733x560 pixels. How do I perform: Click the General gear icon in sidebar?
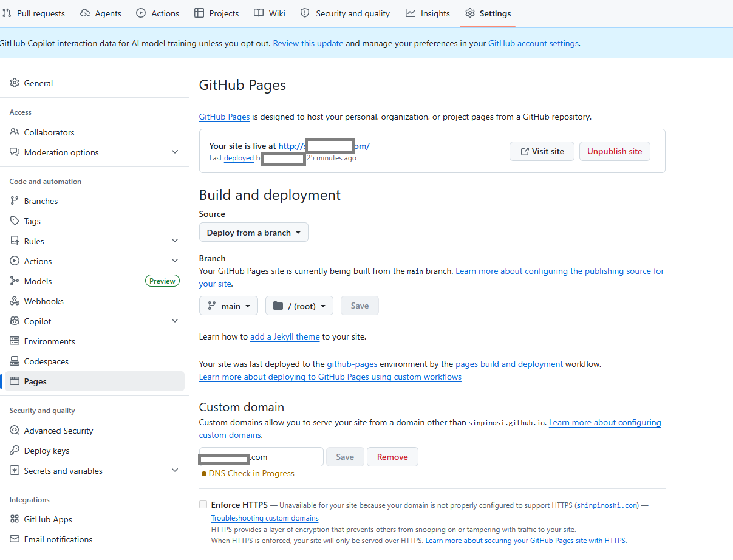coord(15,83)
